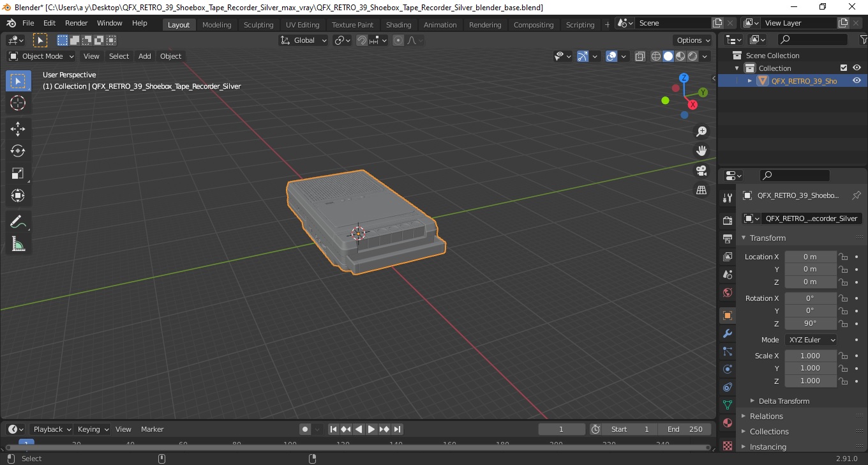Open pivot point dropdown
Screen dimensions: 868x465
pyautogui.click(x=343, y=40)
